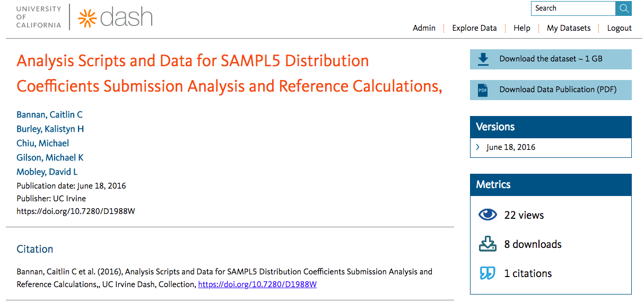Click the magnifying glass search icon
Screen dimensions: 644x303
click(623, 8)
